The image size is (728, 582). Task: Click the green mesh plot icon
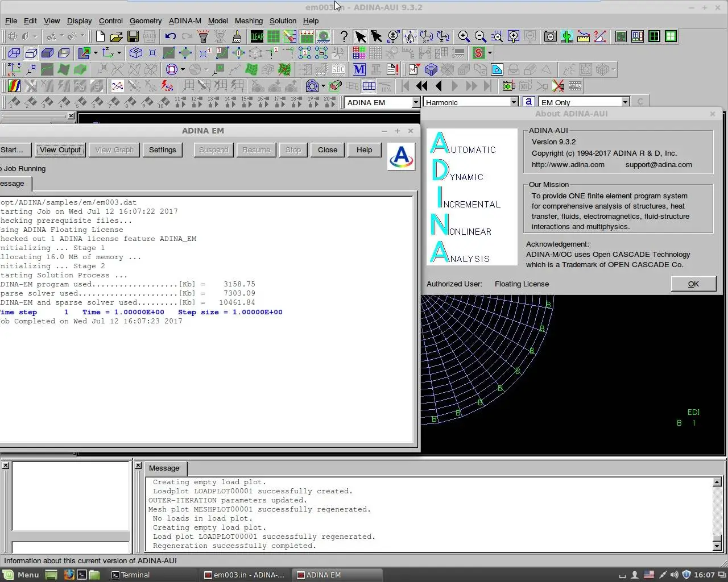[274, 36]
